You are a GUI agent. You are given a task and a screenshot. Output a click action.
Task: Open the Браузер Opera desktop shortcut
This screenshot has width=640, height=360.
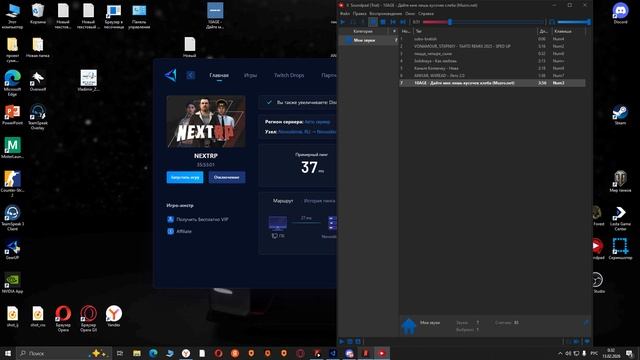tap(63, 318)
